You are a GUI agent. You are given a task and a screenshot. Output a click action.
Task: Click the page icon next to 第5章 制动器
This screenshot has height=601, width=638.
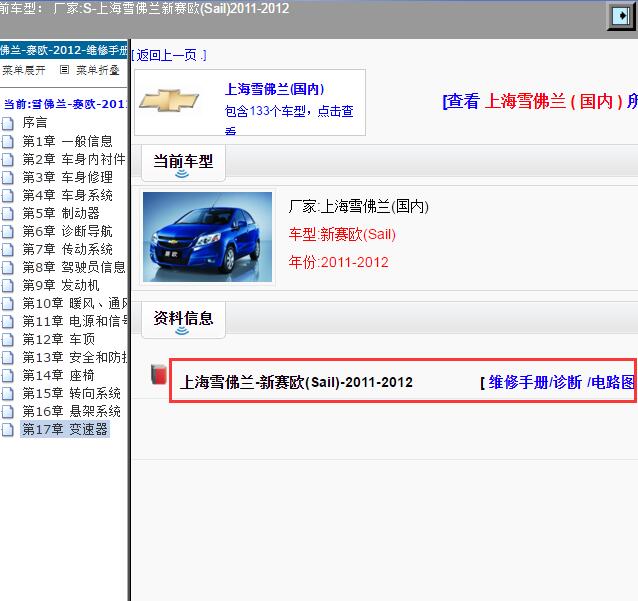coord(8,213)
